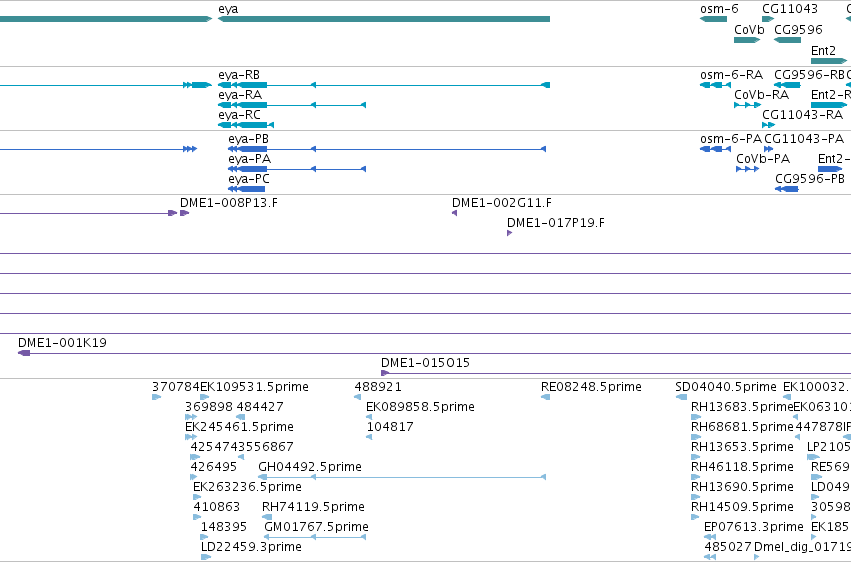The height and width of the screenshot is (562, 851).
Task: Click the RH74119.5prime label
Action: [313, 507]
